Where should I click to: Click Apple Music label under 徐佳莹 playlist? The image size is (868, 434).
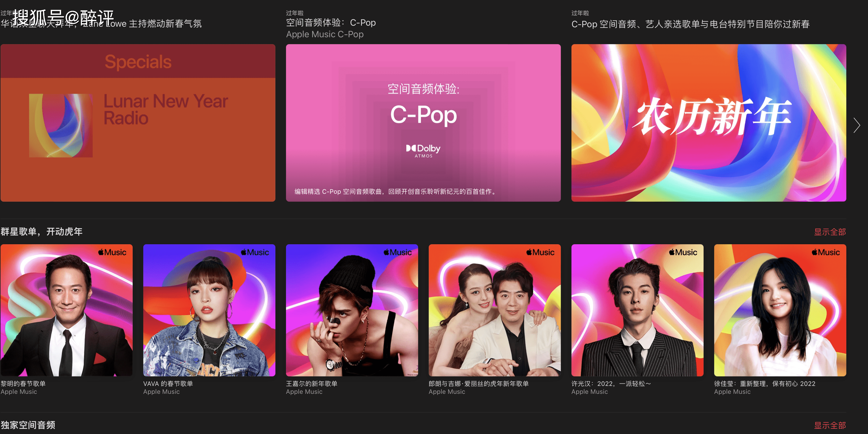[x=732, y=391]
